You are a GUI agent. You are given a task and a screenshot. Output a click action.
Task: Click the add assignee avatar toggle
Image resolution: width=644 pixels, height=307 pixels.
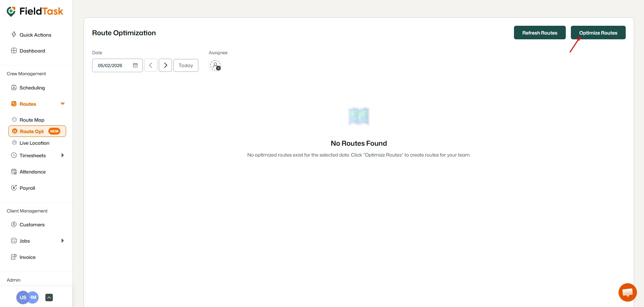(x=216, y=65)
